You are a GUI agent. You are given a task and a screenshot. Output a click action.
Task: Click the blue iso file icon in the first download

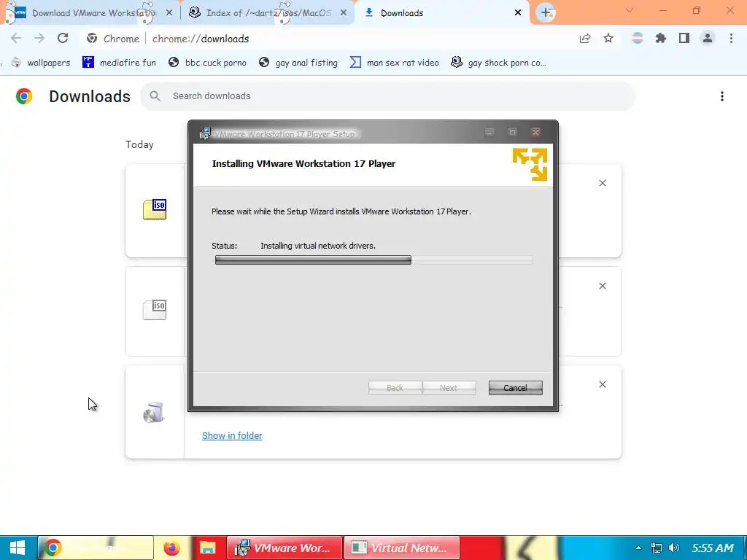click(155, 209)
